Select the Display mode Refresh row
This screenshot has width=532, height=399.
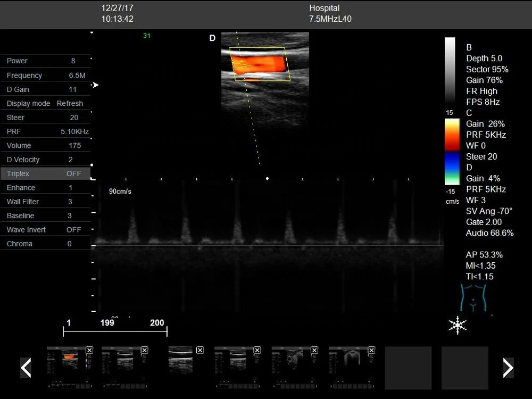(x=45, y=103)
